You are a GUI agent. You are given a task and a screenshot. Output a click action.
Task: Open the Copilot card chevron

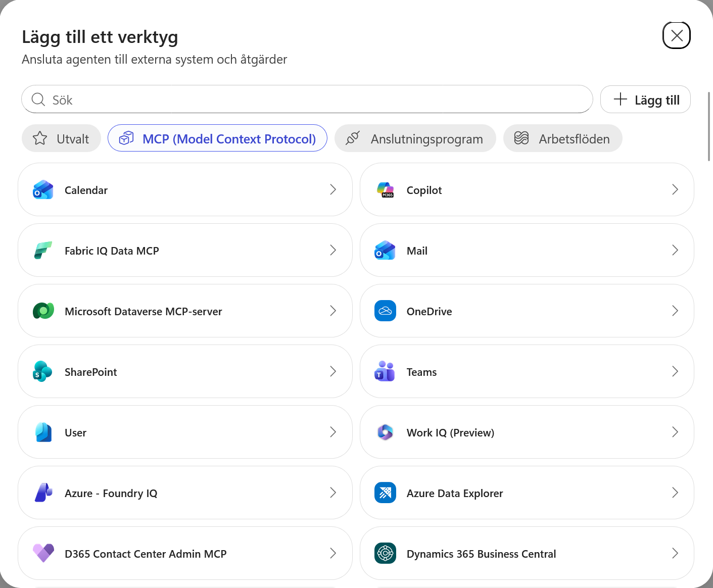click(x=675, y=190)
